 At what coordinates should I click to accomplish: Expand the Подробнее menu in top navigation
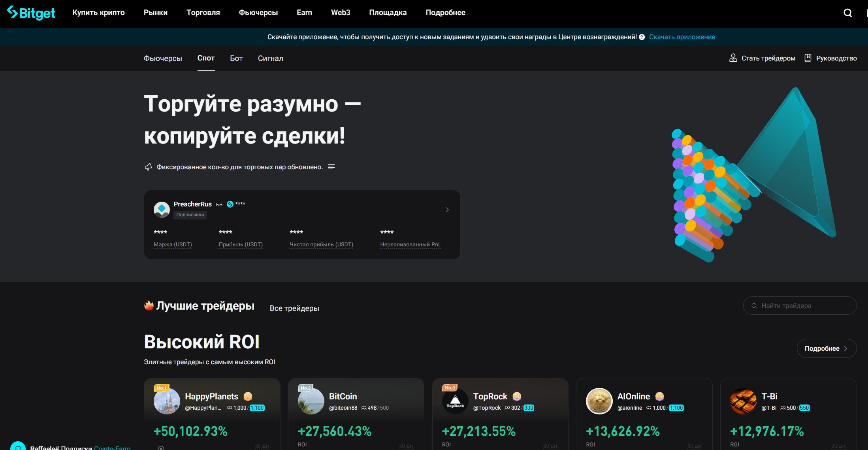[446, 13]
